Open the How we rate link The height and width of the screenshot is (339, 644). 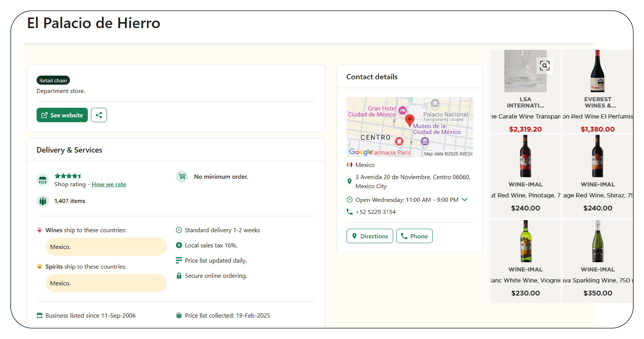pyautogui.click(x=109, y=184)
